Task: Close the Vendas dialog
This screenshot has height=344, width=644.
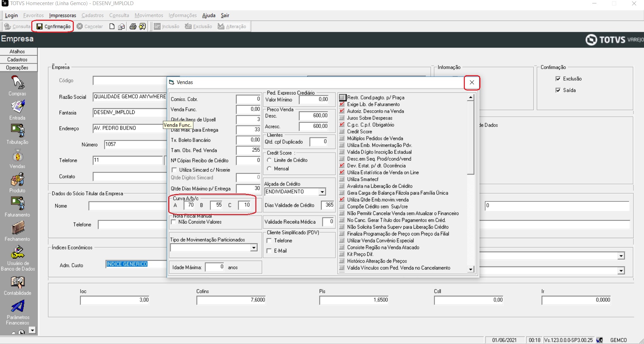Action: 472,82
